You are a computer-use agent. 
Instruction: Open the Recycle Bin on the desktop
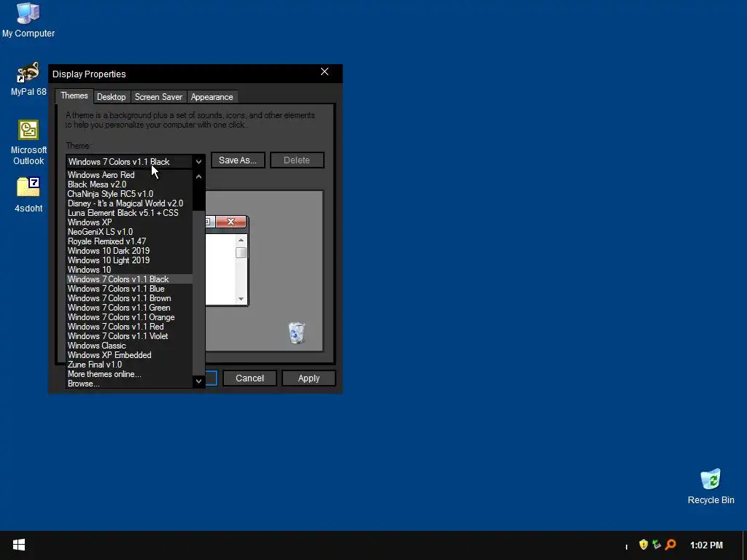click(x=711, y=486)
